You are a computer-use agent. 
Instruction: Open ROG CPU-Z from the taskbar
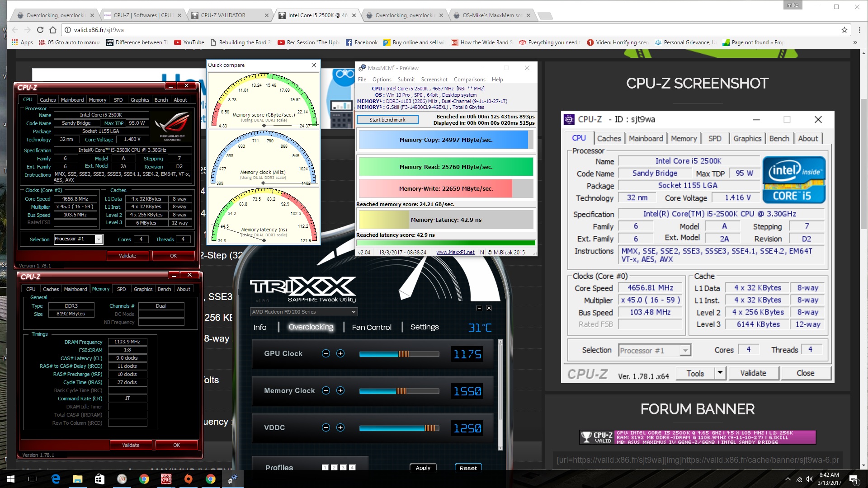click(166, 479)
